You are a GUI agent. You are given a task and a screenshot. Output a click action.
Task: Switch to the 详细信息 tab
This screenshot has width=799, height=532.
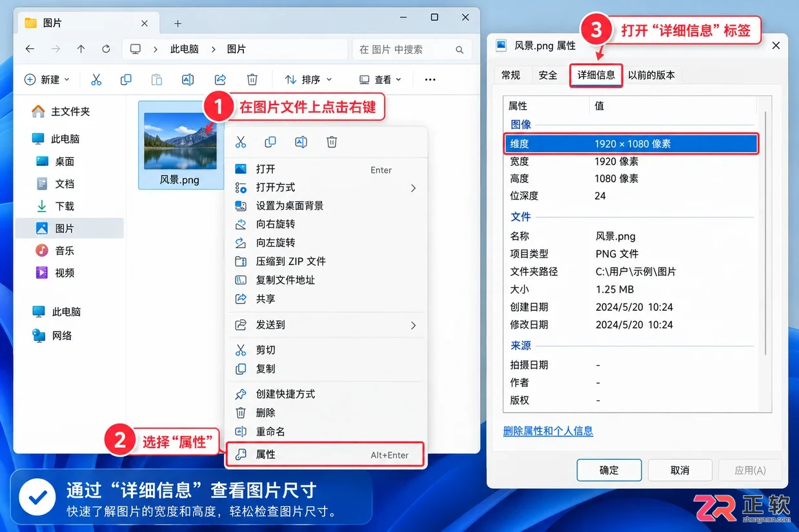pyautogui.click(x=596, y=75)
